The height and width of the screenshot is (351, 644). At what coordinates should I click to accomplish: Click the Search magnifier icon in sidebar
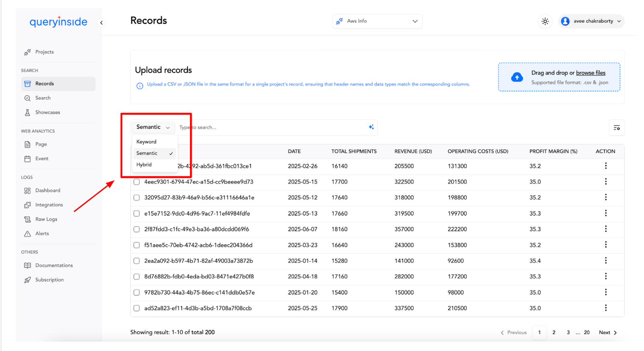point(27,98)
